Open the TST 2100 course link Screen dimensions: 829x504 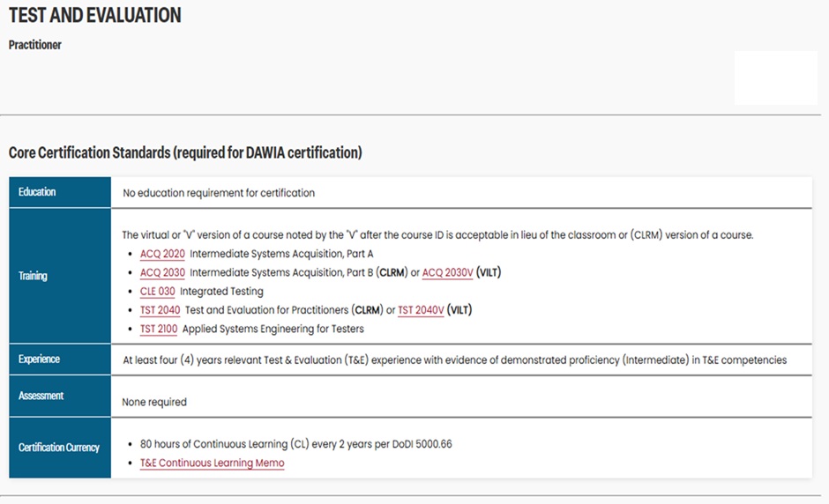159,330
